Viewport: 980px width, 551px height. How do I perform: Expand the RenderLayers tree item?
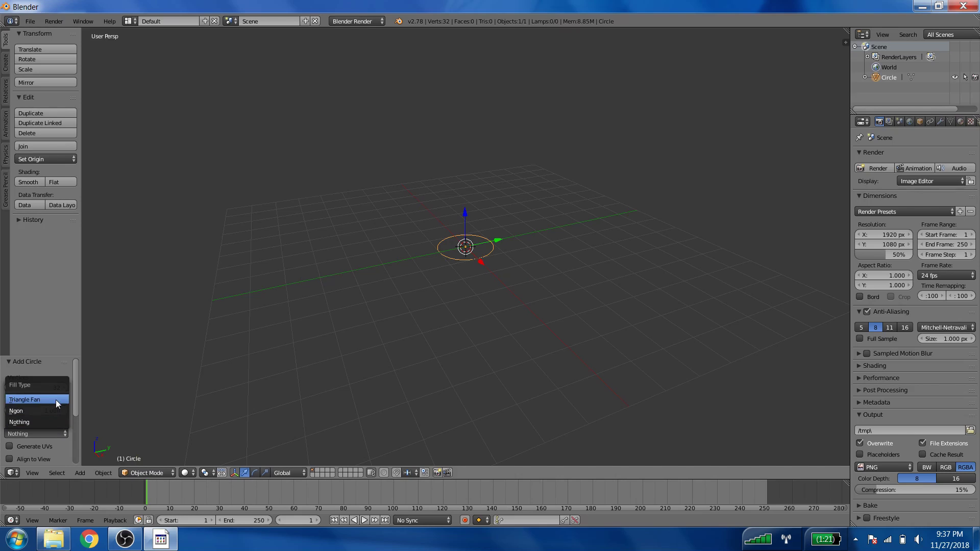(x=867, y=57)
